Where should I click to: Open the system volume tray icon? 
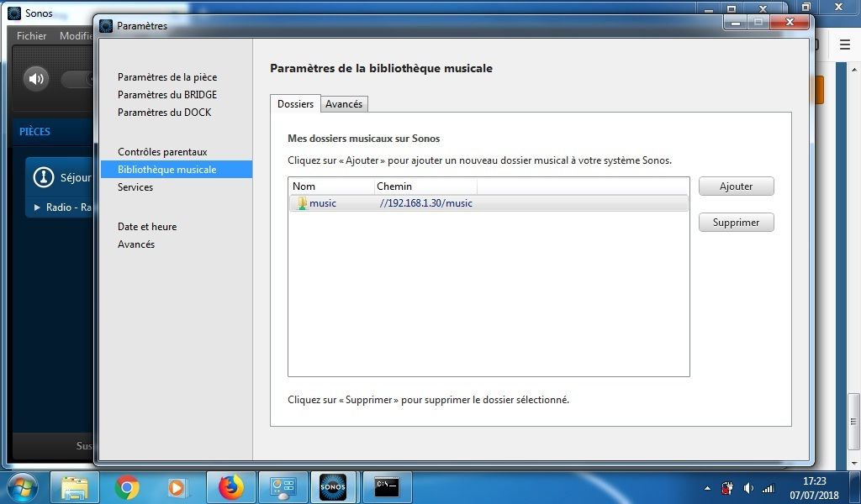tap(747, 488)
